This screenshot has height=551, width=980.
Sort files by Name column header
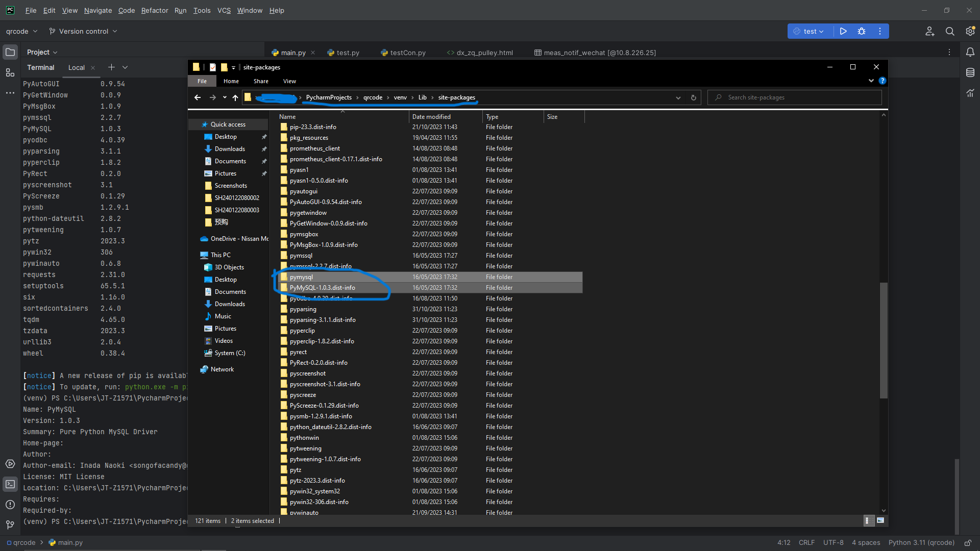point(342,117)
